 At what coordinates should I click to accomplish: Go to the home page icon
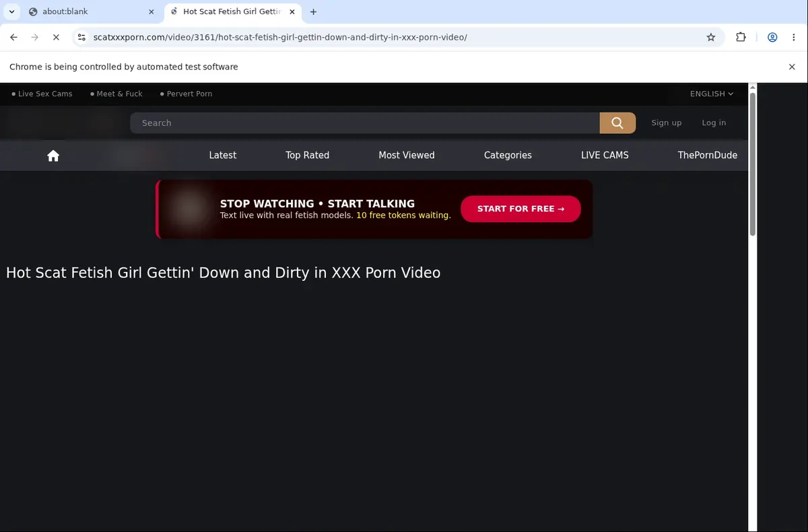[53, 156]
